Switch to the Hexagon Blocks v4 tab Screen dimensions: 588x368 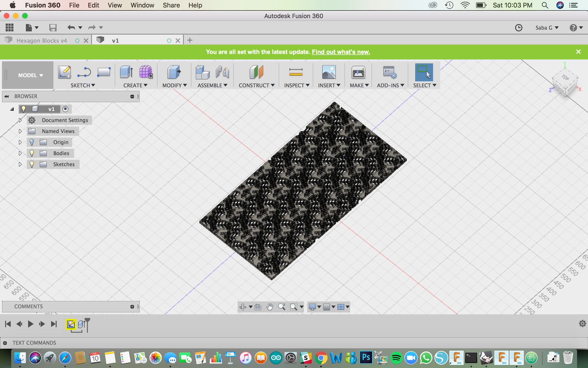(x=42, y=40)
